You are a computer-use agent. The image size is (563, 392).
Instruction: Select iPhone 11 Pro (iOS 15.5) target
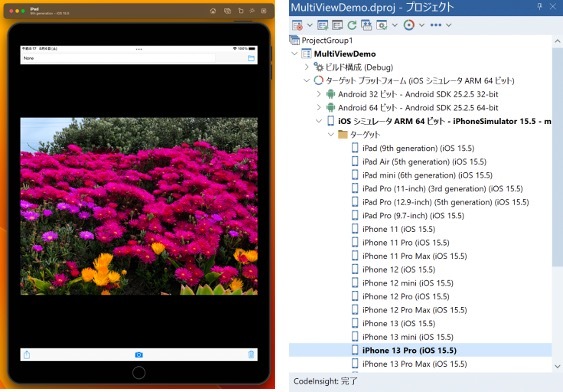[405, 243]
